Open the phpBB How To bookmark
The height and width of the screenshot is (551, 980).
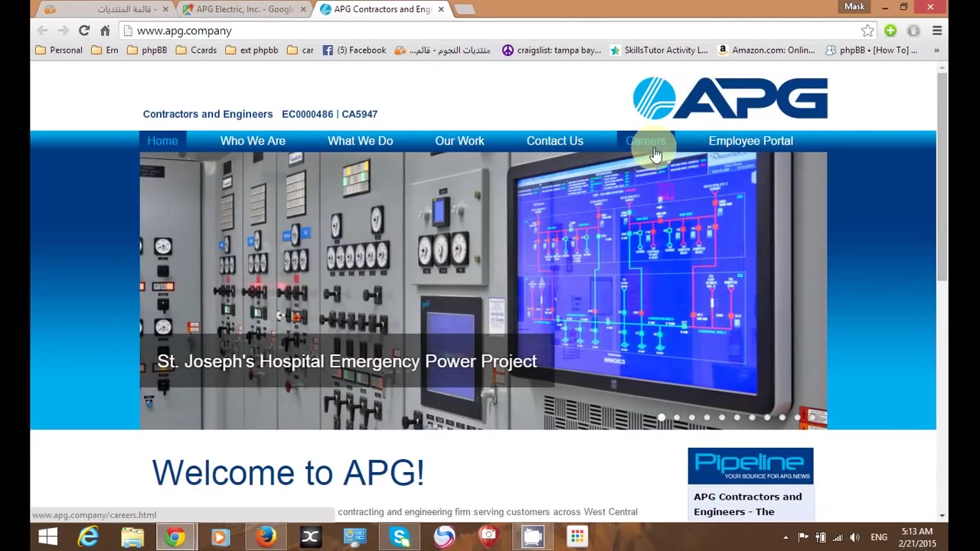[871, 50]
